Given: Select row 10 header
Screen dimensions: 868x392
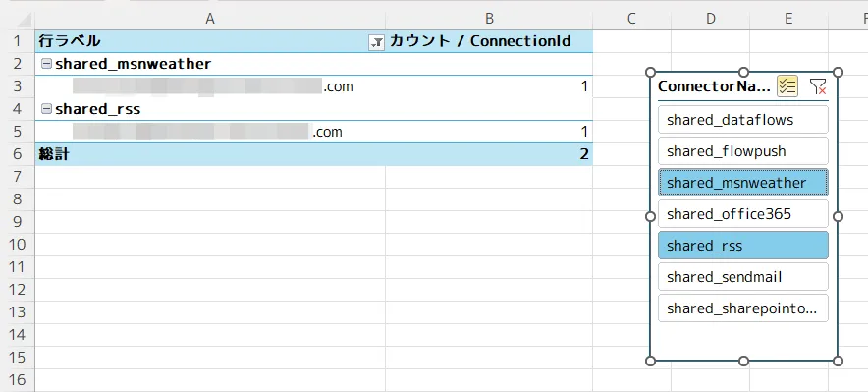Looking at the screenshot, I should pos(17,245).
